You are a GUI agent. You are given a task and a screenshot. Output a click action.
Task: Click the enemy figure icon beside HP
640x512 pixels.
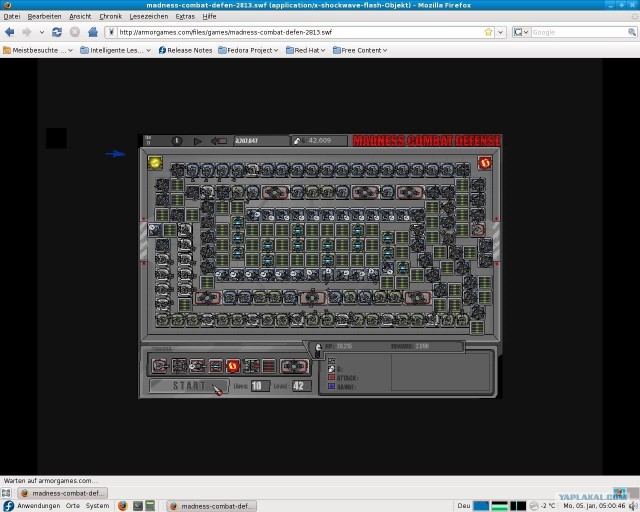(318, 349)
